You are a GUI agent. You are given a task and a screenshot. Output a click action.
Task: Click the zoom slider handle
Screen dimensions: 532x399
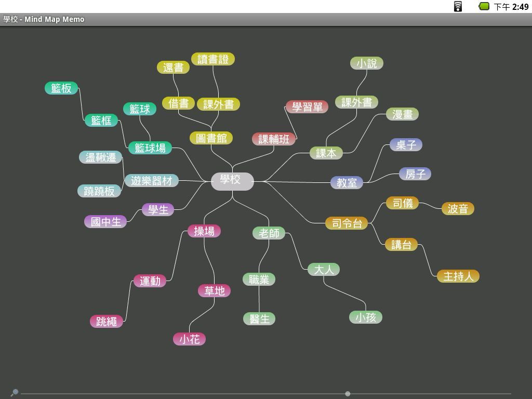348,394
